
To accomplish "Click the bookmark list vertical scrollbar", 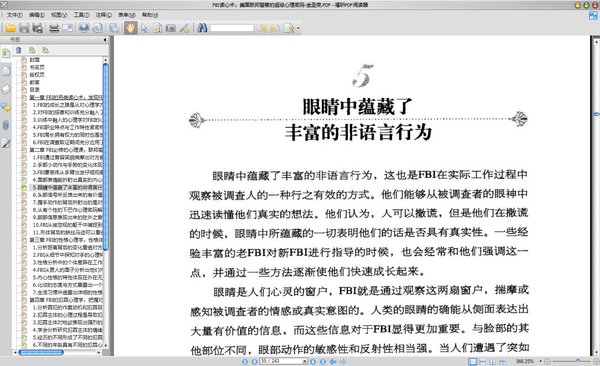I will pos(106,157).
